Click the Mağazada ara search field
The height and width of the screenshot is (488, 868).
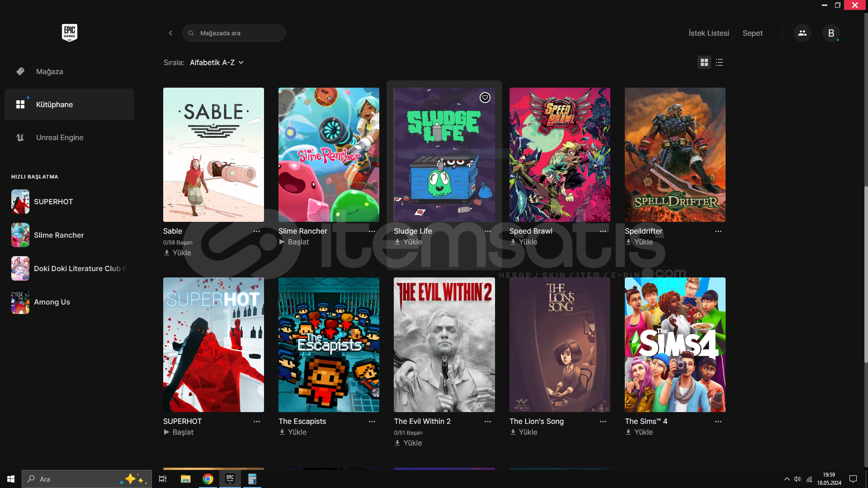(x=234, y=33)
